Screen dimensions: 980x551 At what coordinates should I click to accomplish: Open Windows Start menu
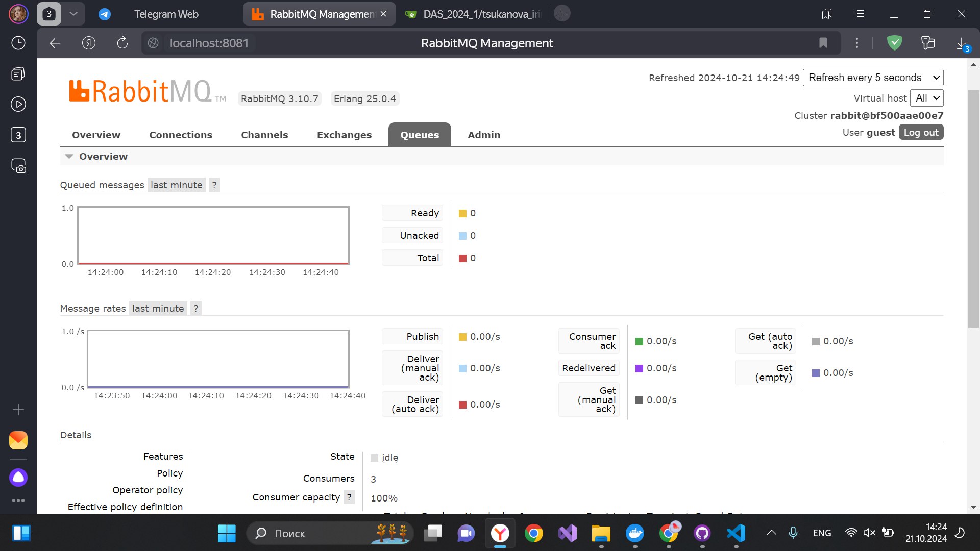point(227,533)
